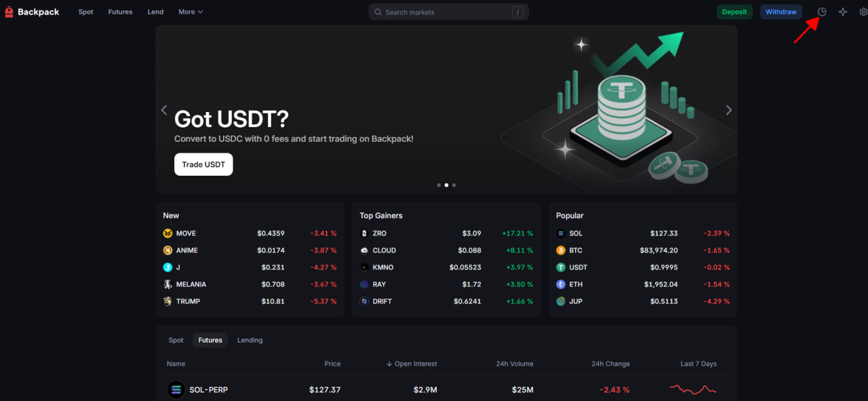868x401 pixels.
Task: Click the BTC price $83,974.20
Action: click(658, 250)
